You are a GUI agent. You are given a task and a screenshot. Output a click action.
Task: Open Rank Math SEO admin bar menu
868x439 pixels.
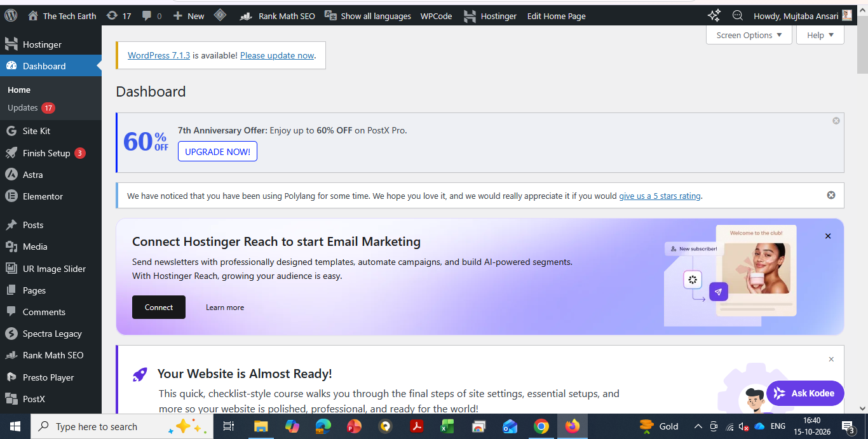(x=277, y=16)
